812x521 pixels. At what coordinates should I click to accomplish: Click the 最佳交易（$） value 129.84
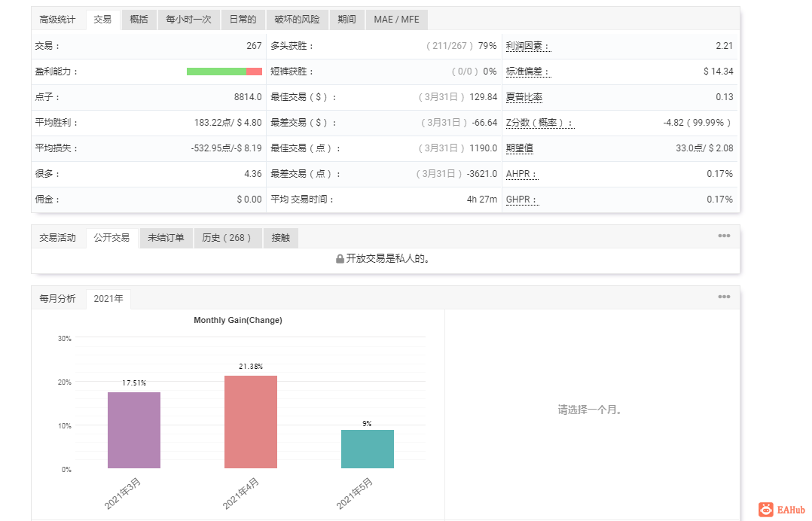483,97
